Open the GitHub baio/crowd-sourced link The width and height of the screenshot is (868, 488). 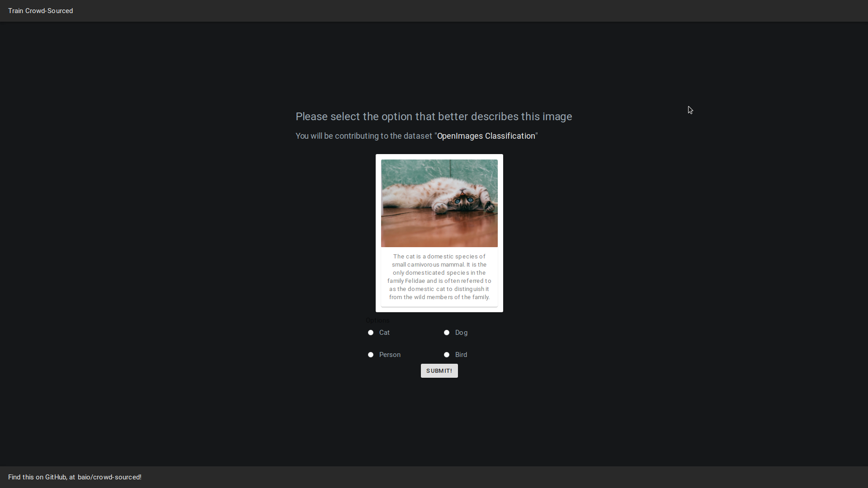pyautogui.click(x=108, y=477)
